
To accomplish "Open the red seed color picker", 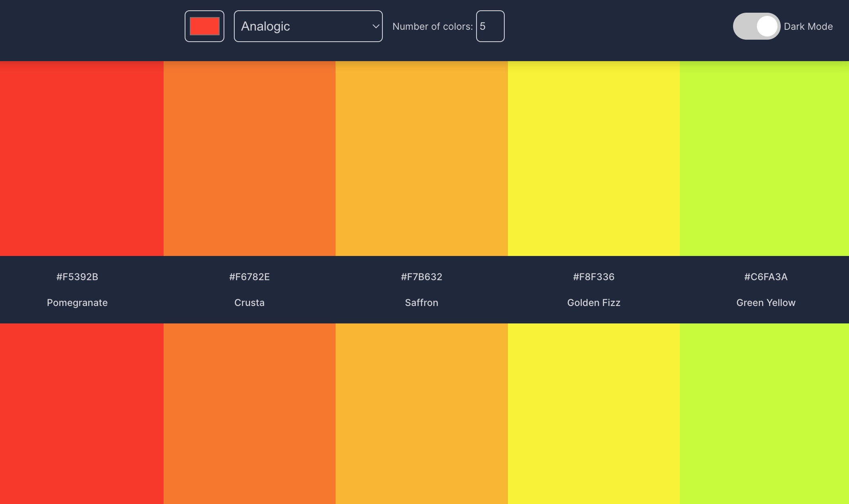I will click(204, 26).
